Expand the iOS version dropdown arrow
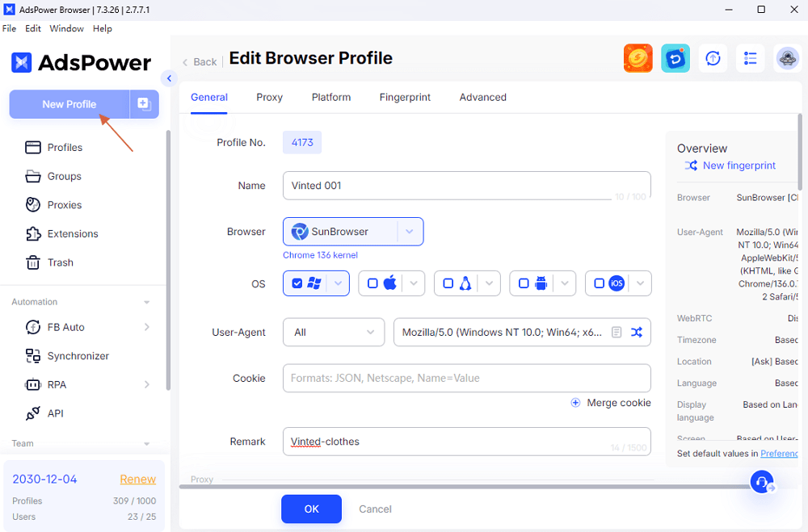This screenshot has width=808, height=532. coord(640,283)
